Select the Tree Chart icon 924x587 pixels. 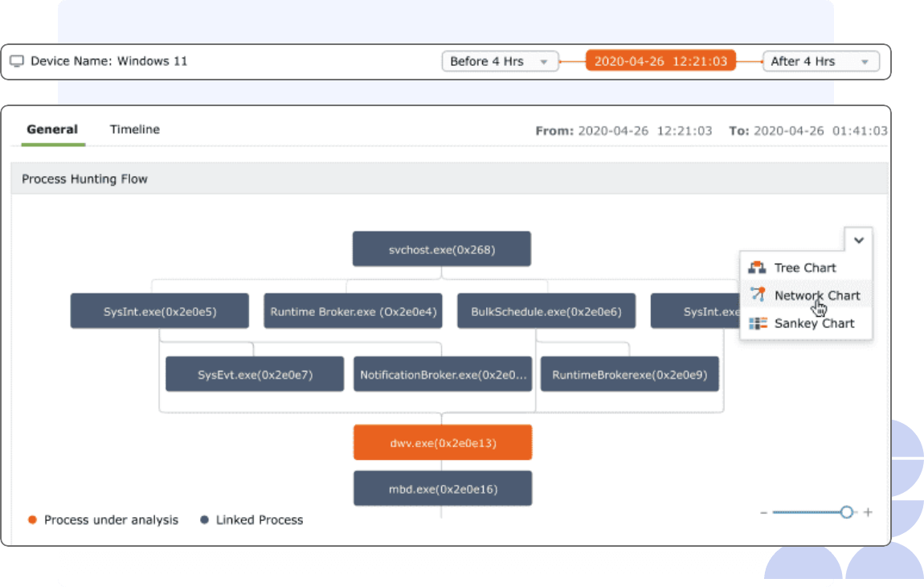click(756, 267)
